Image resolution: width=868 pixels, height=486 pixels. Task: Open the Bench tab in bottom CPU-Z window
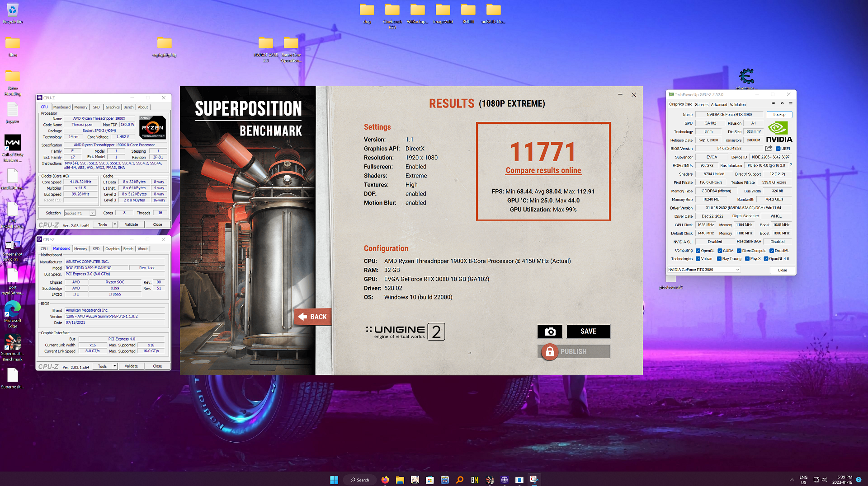[x=128, y=249]
